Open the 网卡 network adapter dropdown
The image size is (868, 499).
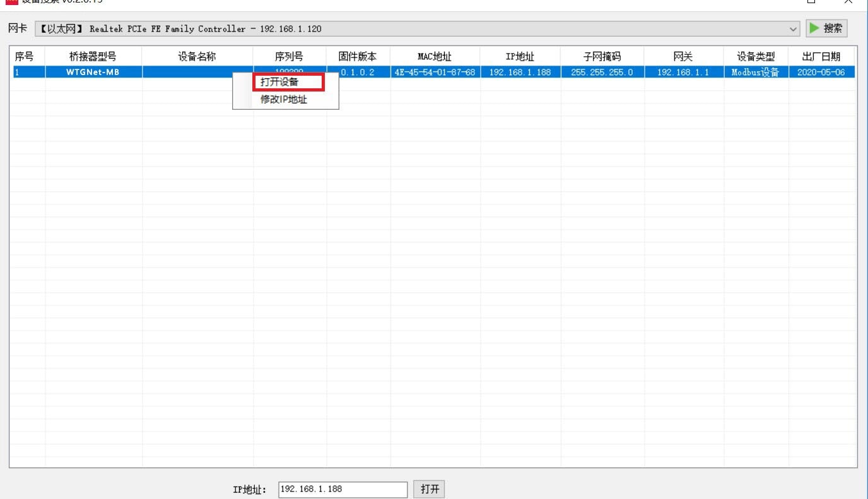point(418,29)
